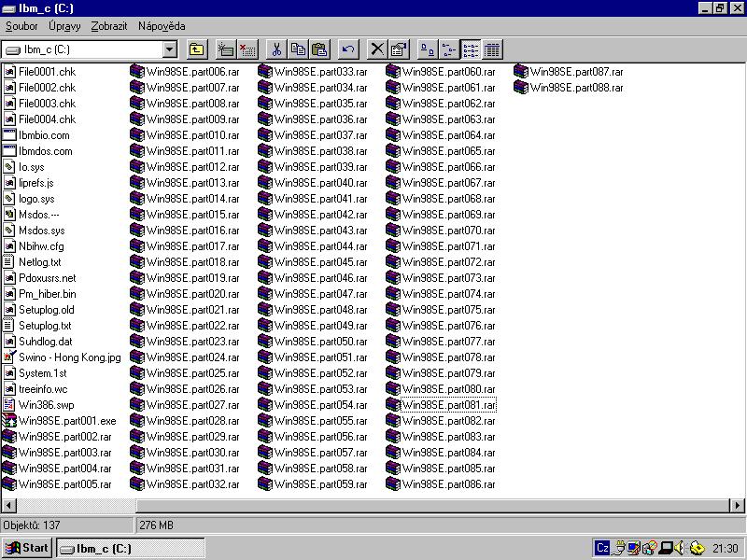
Task: Select the Setuplog.old file name
Action: 46,310
